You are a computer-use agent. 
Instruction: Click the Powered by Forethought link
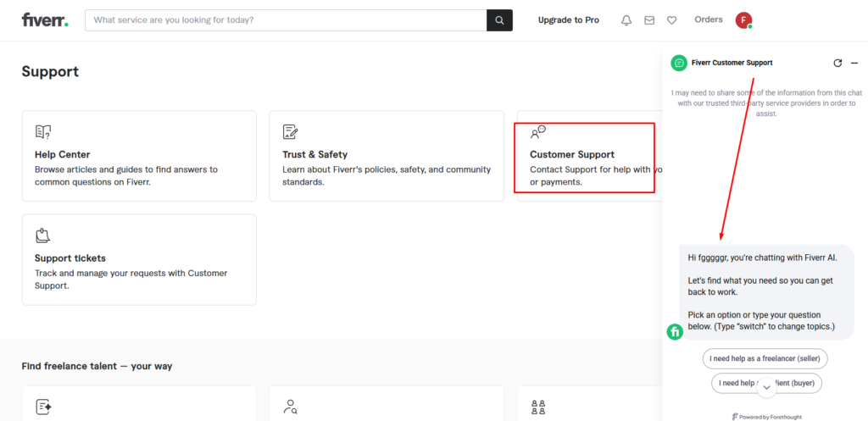tap(766, 417)
